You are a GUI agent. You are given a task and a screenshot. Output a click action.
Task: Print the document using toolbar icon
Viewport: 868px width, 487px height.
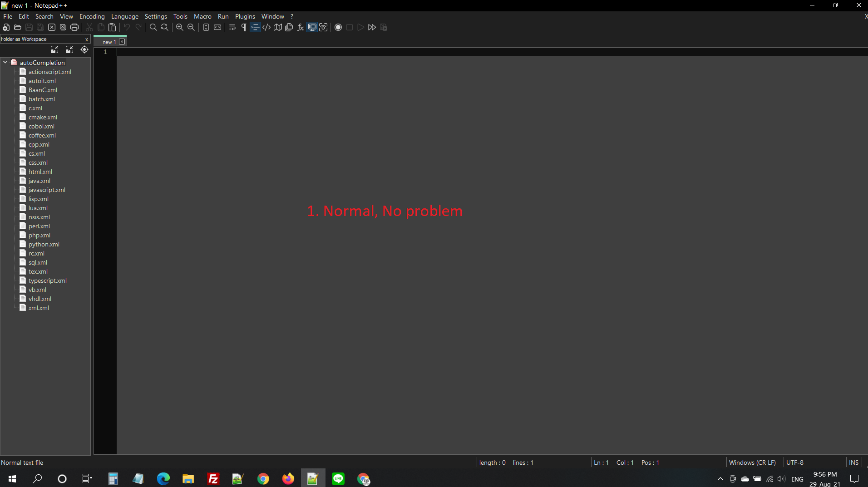pyautogui.click(x=74, y=27)
